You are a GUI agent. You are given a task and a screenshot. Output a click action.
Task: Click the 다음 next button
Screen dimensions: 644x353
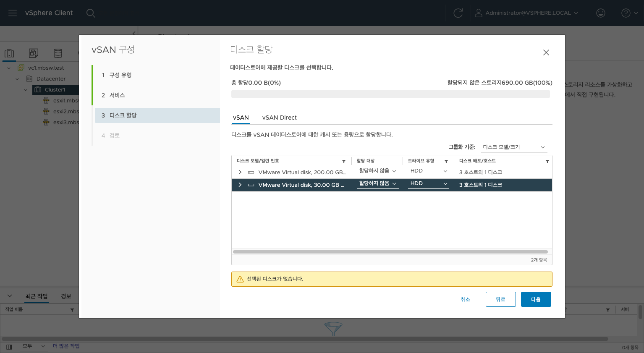pos(536,299)
